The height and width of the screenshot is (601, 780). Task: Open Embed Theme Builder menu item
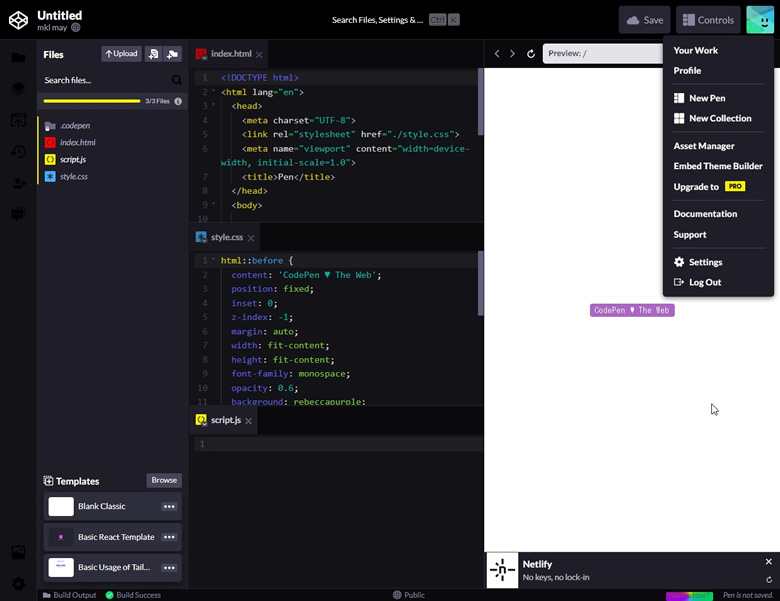click(718, 166)
